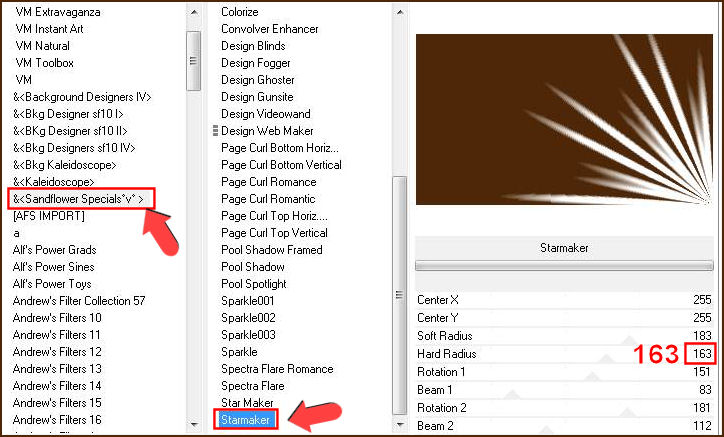Pick VM Extravaganza from the category list
The height and width of the screenshot is (437, 724).
tap(57, 12)
